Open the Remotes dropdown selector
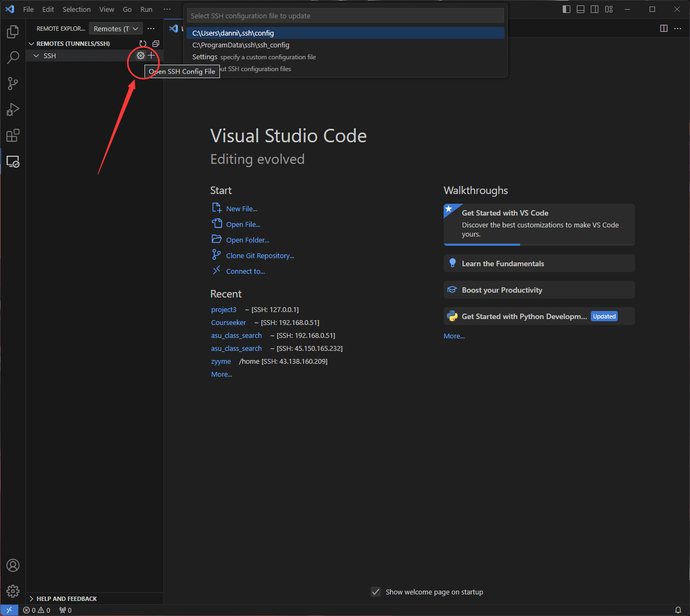The height and width of the screenshot is (616, 690). (x=116, y=29)
